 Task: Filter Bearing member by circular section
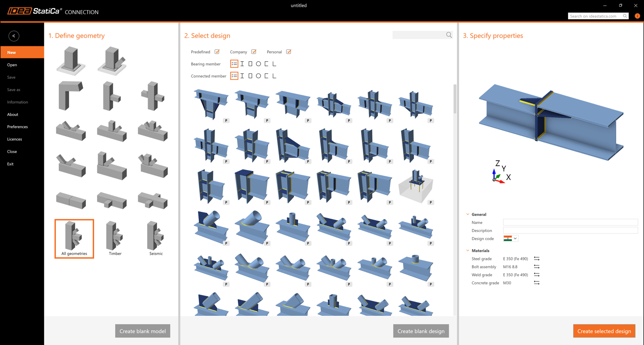click(x=258, y=64)
